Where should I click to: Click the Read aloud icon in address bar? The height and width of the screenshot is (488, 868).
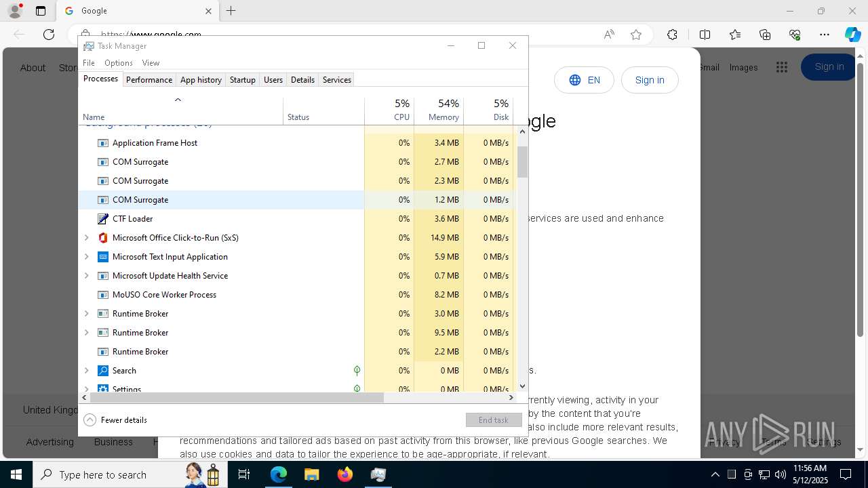pyautogui.click(x=609, y=35)
